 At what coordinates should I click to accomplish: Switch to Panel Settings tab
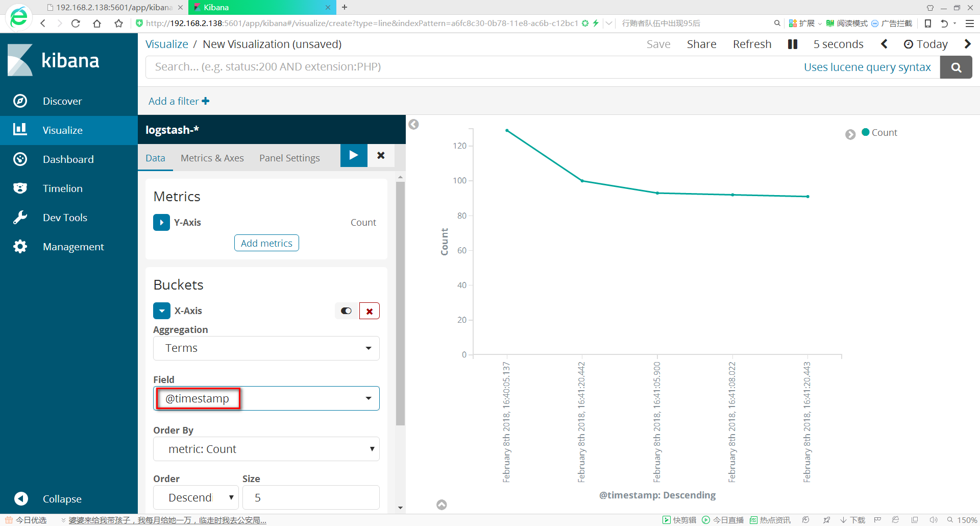pos(289,158)
